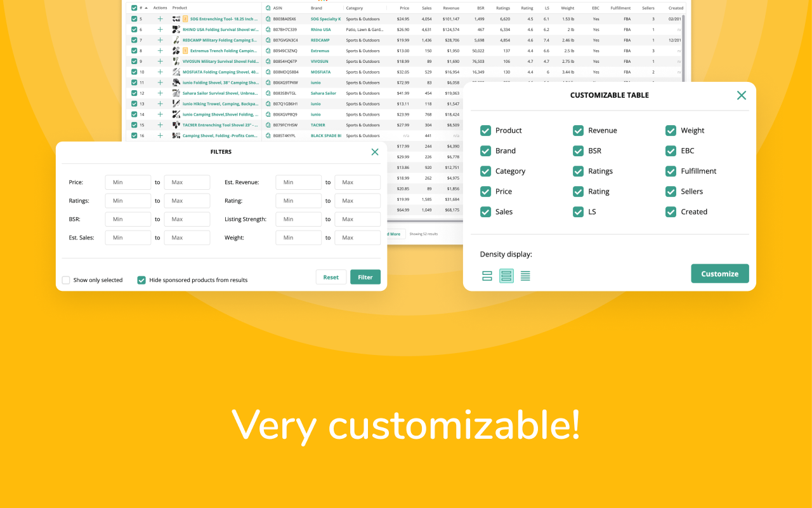Toggle the select-all checkbox in the table header
The width and height of the screenshot is (812, 508).
tap(134, 8)
